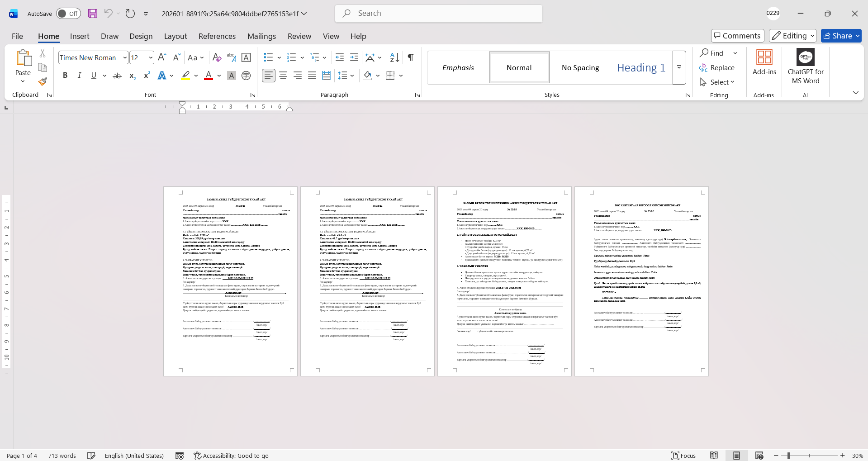Open the Layout tab

175,36
